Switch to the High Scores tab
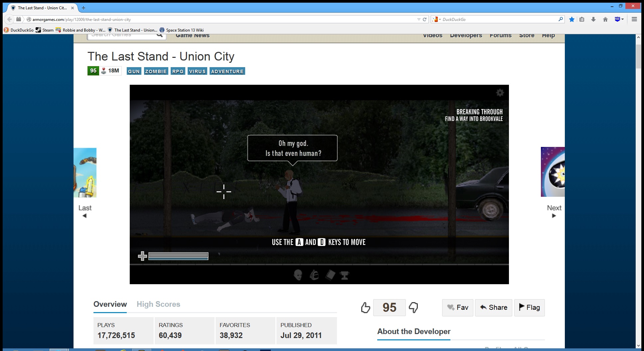644x351 pixels. (158, 304)
